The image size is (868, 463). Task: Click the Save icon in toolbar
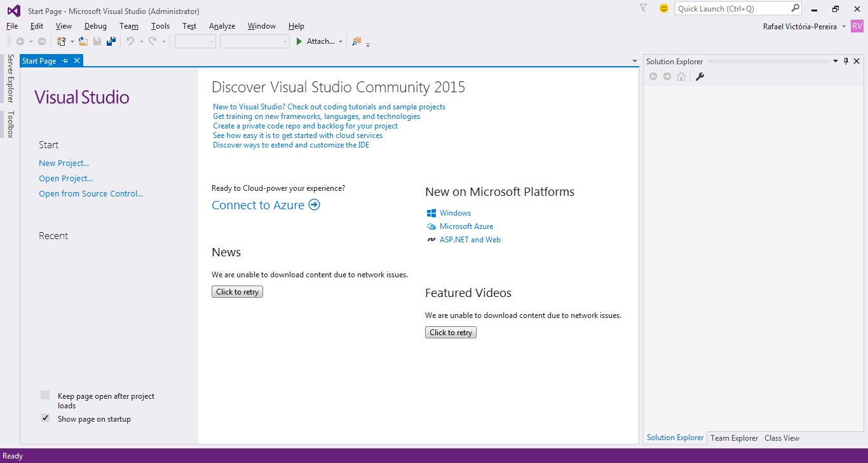click(97, 41)
